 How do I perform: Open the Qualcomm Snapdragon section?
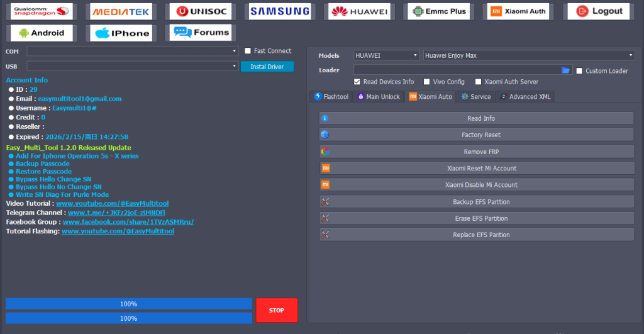click(x=42, y=11)
